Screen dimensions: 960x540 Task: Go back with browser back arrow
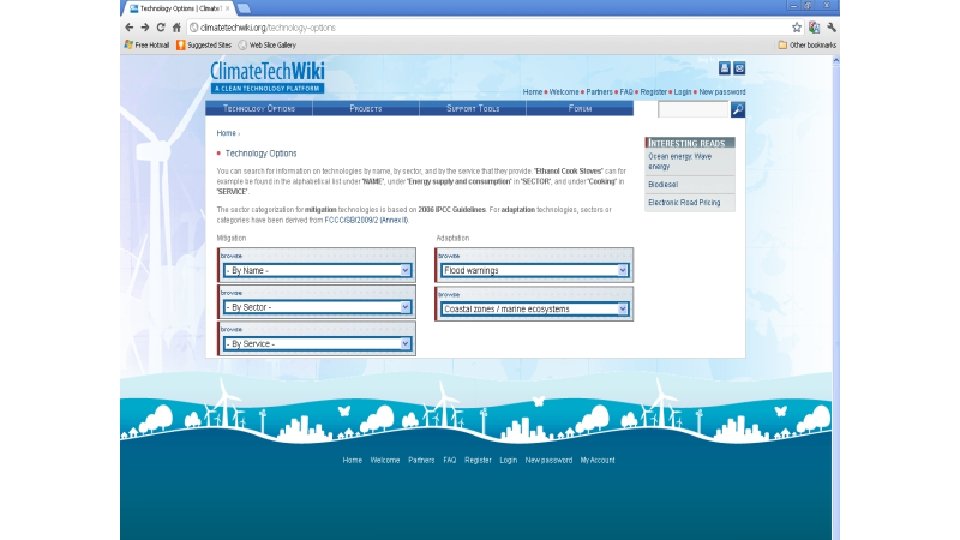tap(129, 27)
